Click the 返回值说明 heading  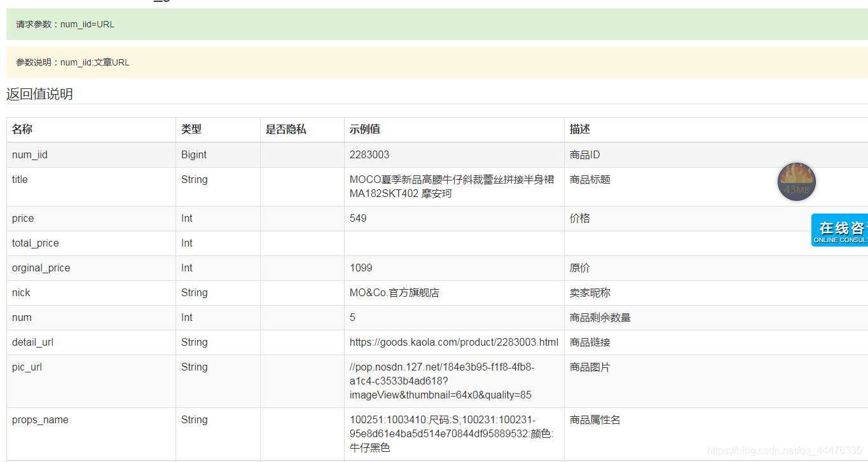tap(39, 94)
